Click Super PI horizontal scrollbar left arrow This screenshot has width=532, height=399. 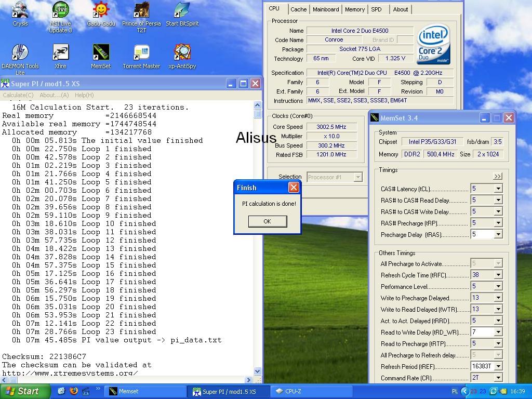[4, 380]
